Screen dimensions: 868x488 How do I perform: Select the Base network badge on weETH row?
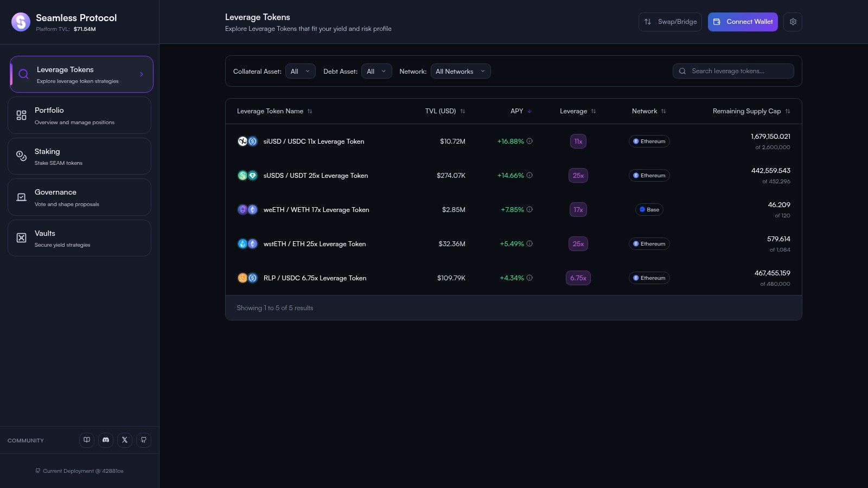point(649,209)
